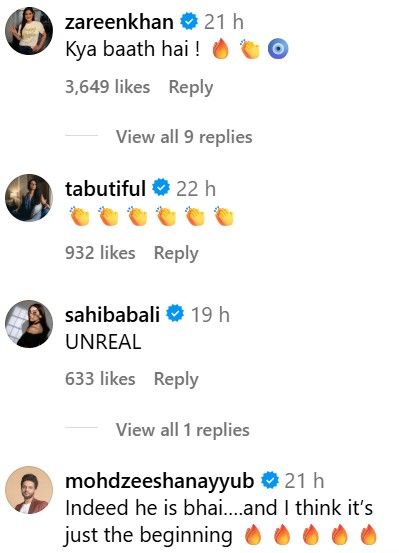Click the verified badge beside sahibabali
The image size is (399, 553).
(175, 314)
